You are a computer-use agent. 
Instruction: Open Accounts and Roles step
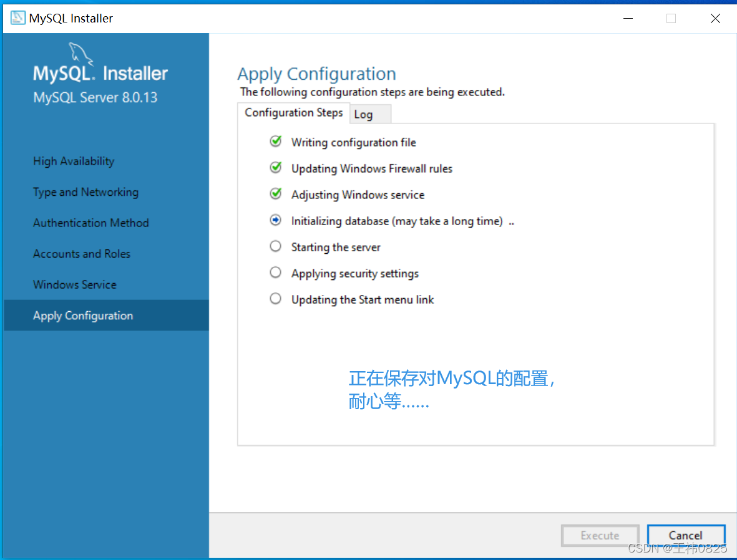82,254
